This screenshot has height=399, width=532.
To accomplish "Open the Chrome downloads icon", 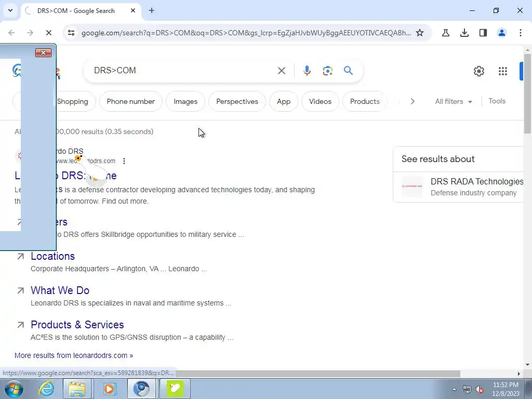I will click(x=464, y=33).
